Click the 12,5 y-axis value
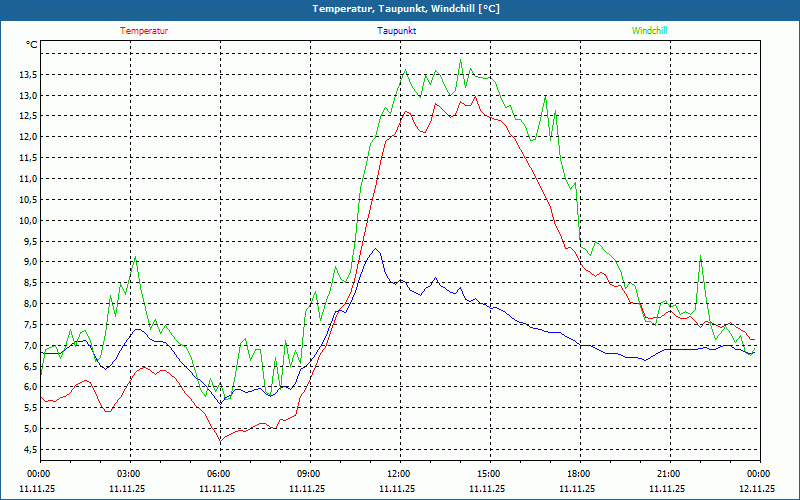 (x=28, y=116)
